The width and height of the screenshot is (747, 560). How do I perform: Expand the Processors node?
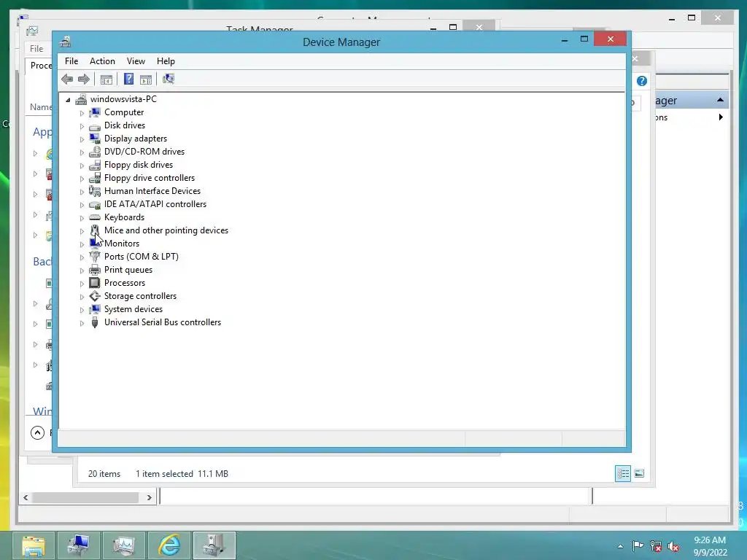(82, 284)
